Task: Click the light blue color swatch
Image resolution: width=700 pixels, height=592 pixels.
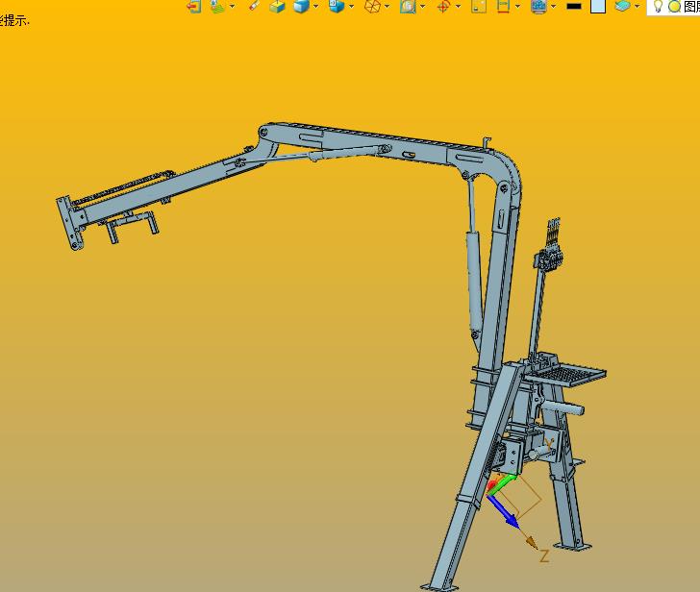Action: (x=598, y=6)
